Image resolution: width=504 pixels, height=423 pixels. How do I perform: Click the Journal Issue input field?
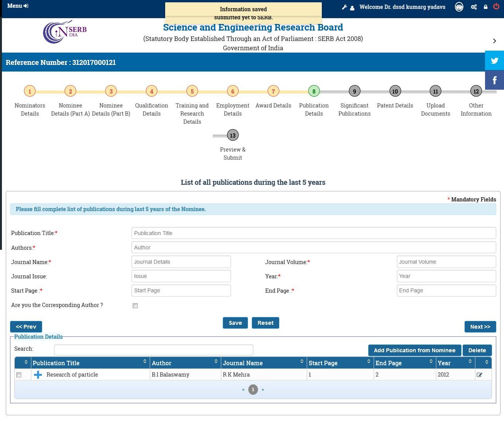tap(181, 276)
